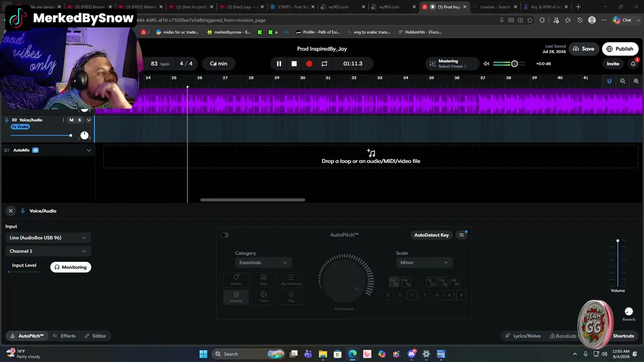Toggle the F#/Gb note key

click(431, 282)
